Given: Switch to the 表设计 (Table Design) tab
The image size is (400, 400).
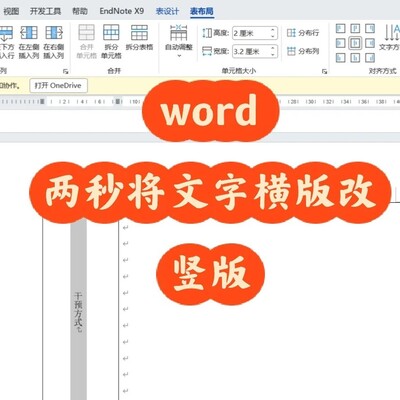Looking at the screenshot, I should pyautogui.click(x=167, y=11).
